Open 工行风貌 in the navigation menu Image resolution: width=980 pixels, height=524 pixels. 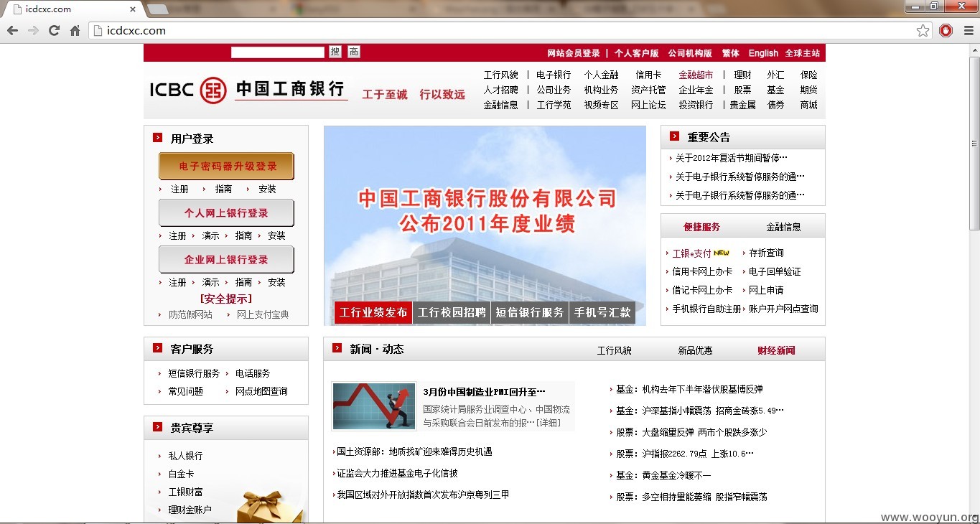coord(500,75)
